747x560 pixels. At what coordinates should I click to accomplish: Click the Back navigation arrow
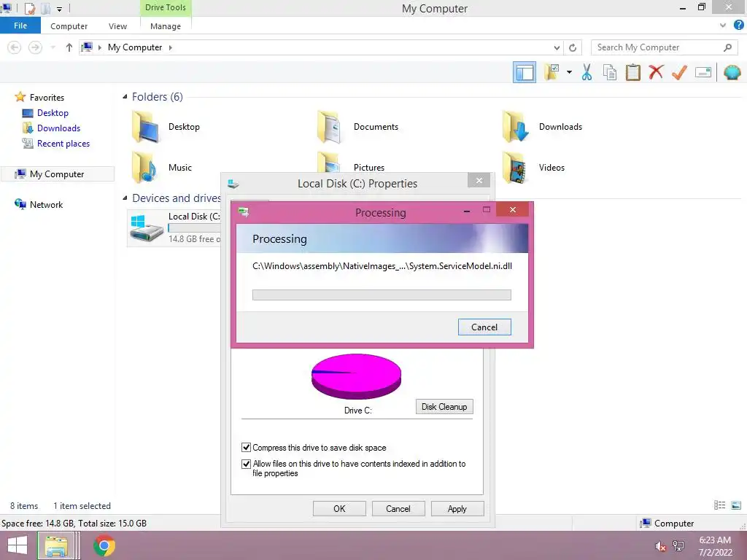click(15, 47)
